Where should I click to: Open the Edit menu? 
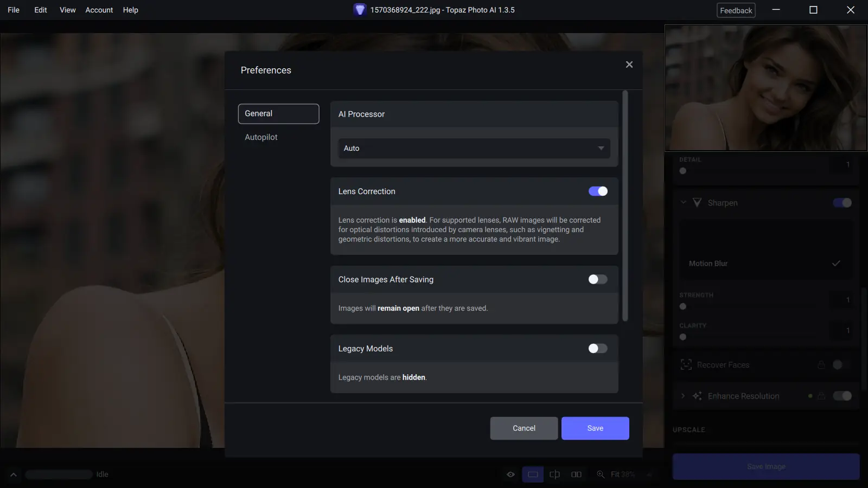[41, 10]
